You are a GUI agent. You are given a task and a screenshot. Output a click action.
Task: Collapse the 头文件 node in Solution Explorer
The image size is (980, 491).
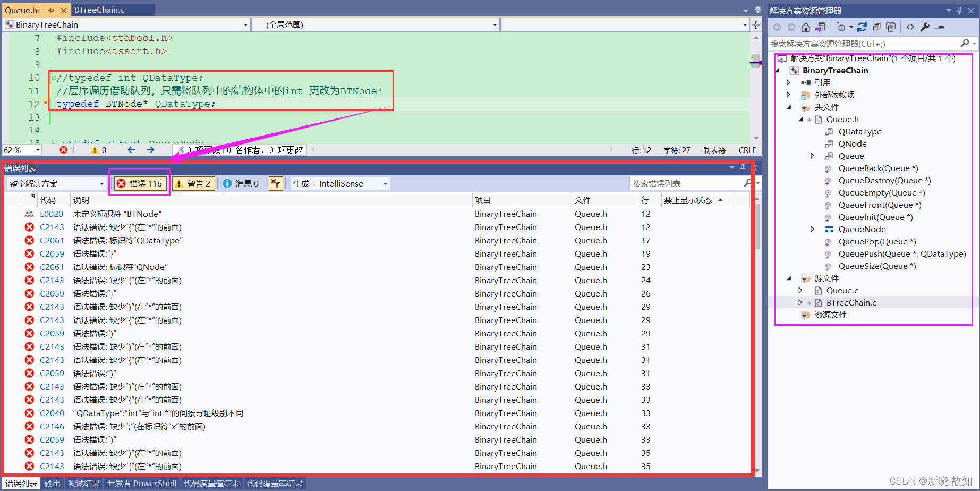click(x=790, y=107)
